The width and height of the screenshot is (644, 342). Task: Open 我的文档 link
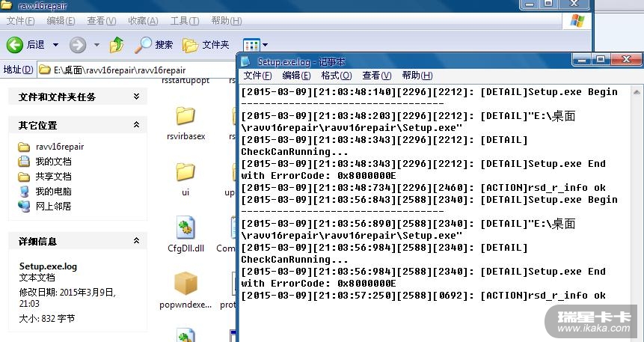click(x=53, y=162)
